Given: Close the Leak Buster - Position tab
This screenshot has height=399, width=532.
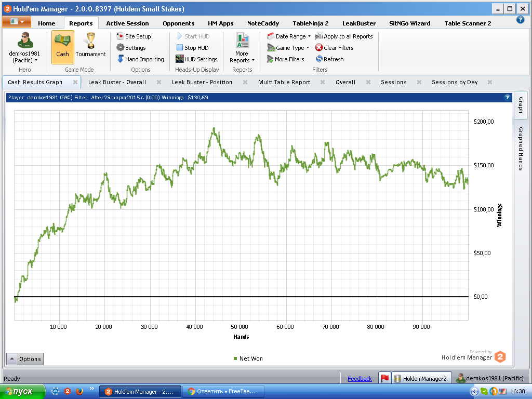Looking at the screenshot, I should tap(245, 82).
